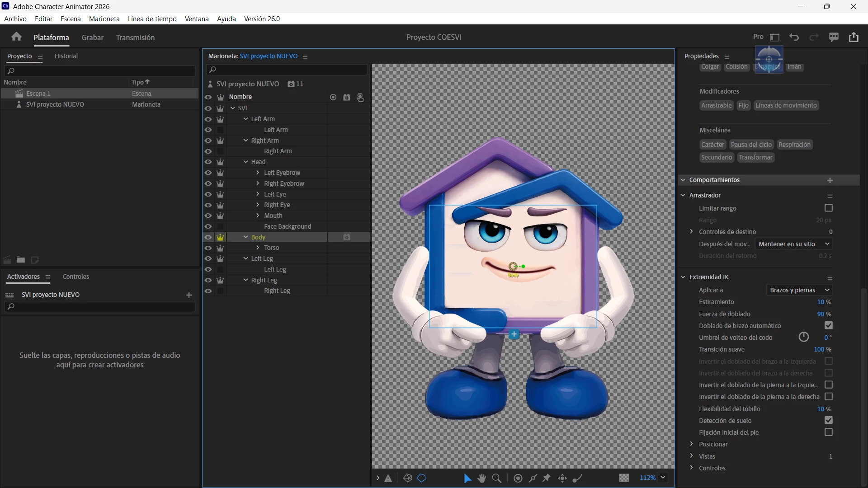
Task: Toggle transparency checkerboard background icon
Action: 624,478
